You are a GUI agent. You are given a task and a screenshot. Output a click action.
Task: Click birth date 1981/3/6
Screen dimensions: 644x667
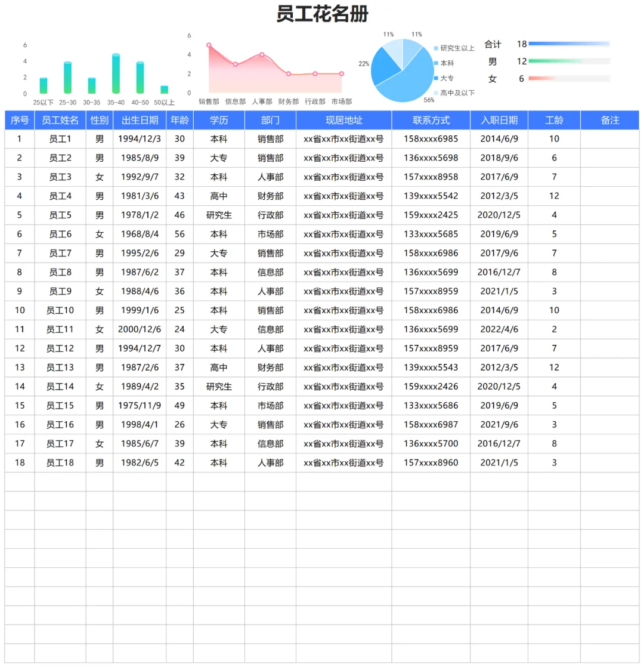(140, 196)
